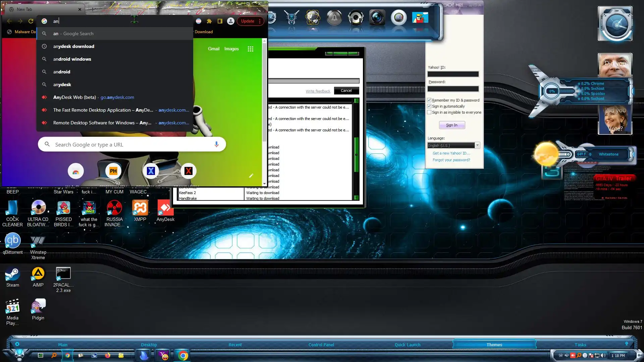Click the Yahoo! ID input field
The image size is (644, 362).
point(453,74)
